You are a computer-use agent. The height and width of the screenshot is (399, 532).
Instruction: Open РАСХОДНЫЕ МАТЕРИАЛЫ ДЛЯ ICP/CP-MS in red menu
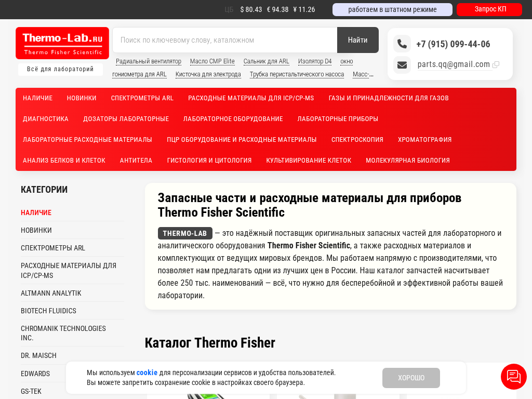(x=251, y=98)
